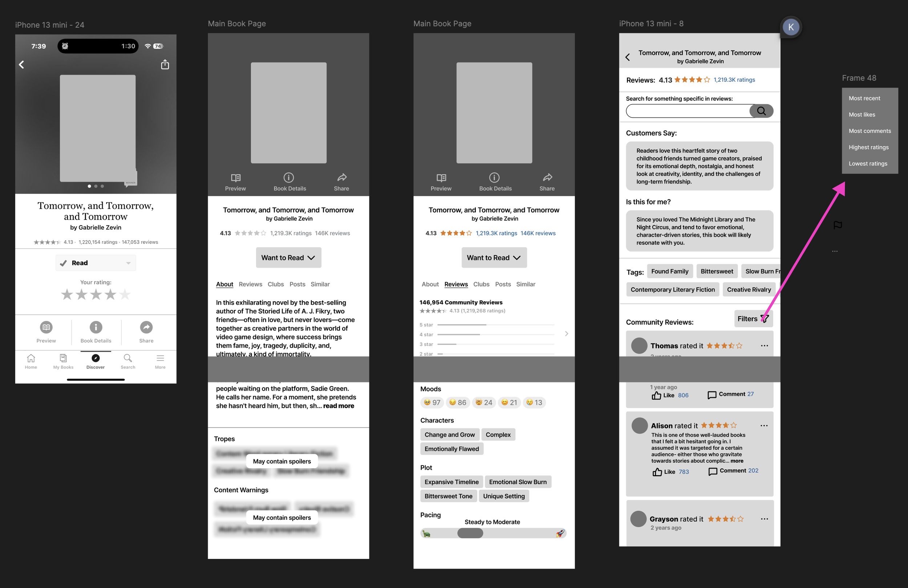Switch to the Clubs tab on About page
Image resolution: width=908 pixels, height=588 pixels.
275,284
